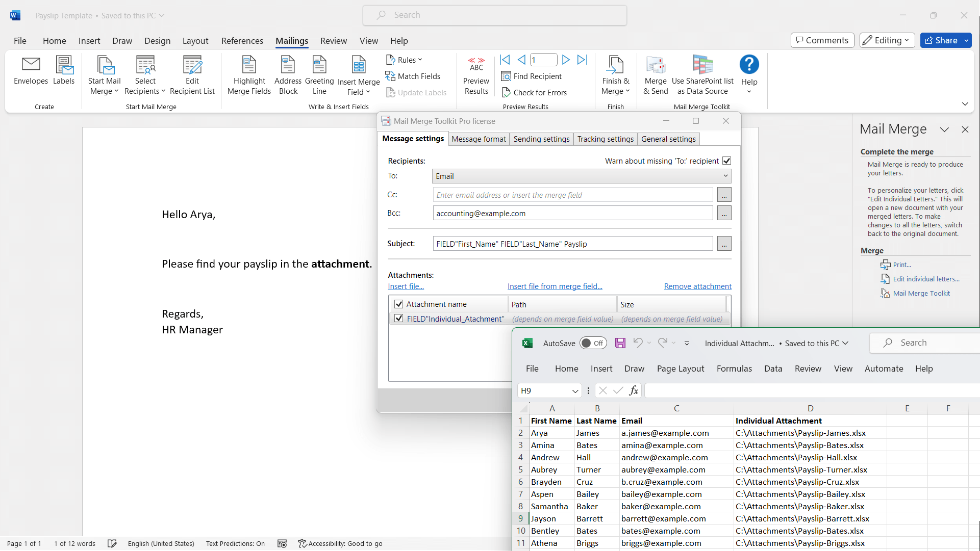Add a Greeting Line
The height and width of the screenshot is (551, 980).
[x=319, y=74]
